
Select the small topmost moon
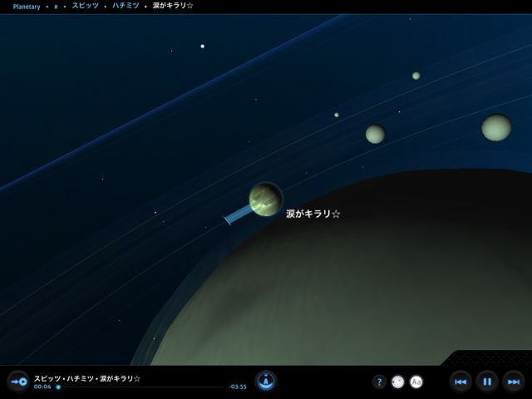416,76
